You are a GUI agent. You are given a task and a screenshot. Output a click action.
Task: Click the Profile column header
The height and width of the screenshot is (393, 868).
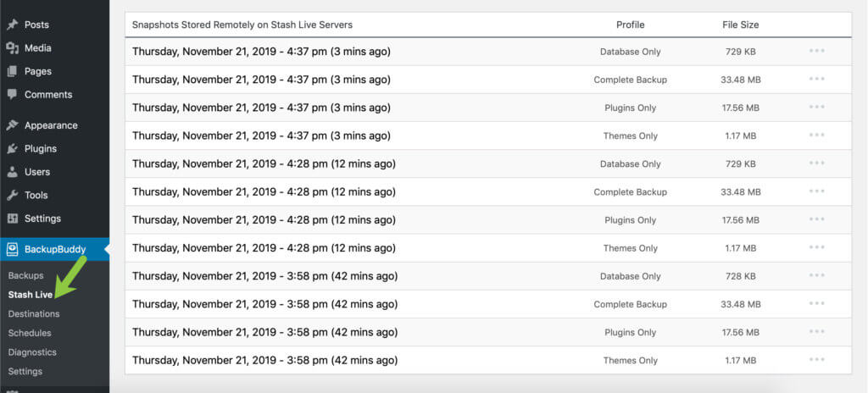pos(631,25)
